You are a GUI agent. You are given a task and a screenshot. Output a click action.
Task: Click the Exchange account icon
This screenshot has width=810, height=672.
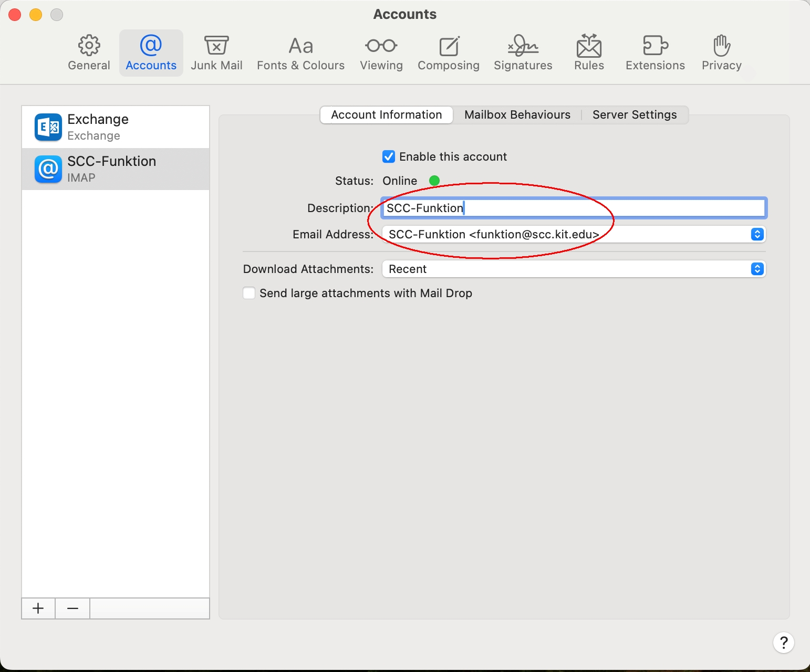pos(48,127)
